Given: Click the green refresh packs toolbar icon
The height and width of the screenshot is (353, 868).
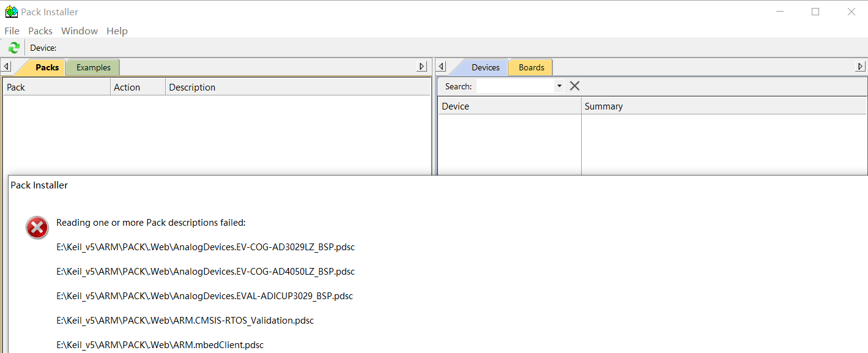Looking at the screenshot, I should point(13,48).
